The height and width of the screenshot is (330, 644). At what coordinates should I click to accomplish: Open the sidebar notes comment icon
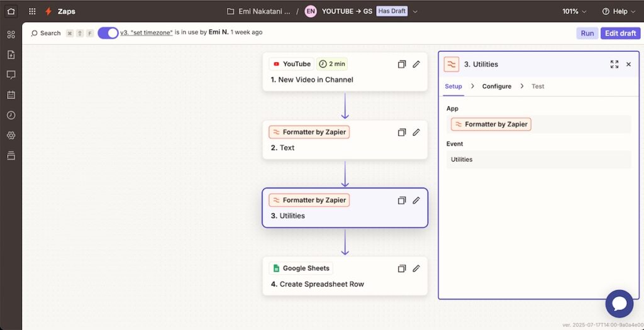[x=11, y=75]
